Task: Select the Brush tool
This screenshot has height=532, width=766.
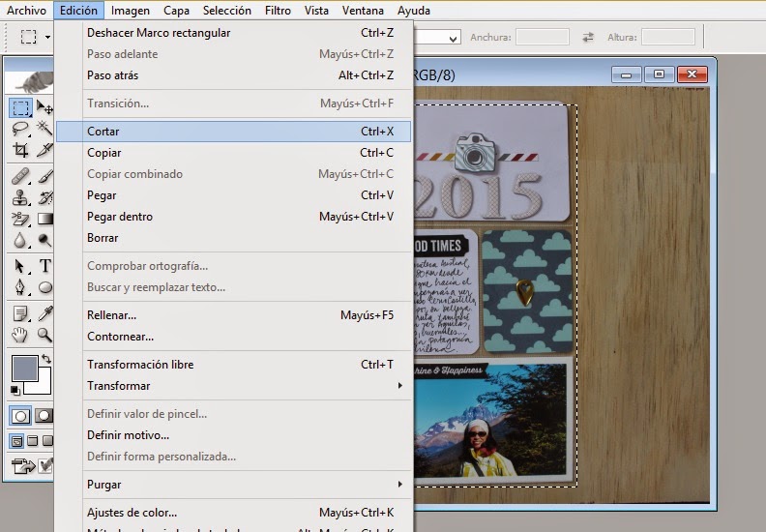Action: point(44,176)
